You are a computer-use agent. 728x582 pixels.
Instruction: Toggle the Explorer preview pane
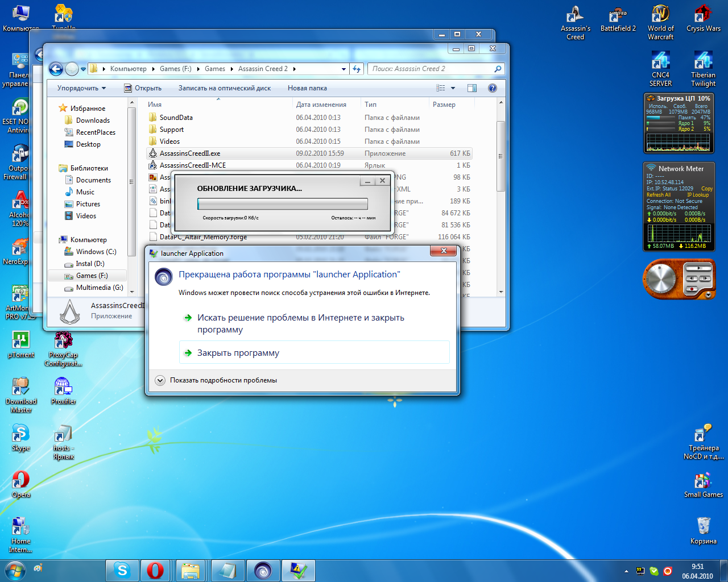tap(471, 88)
